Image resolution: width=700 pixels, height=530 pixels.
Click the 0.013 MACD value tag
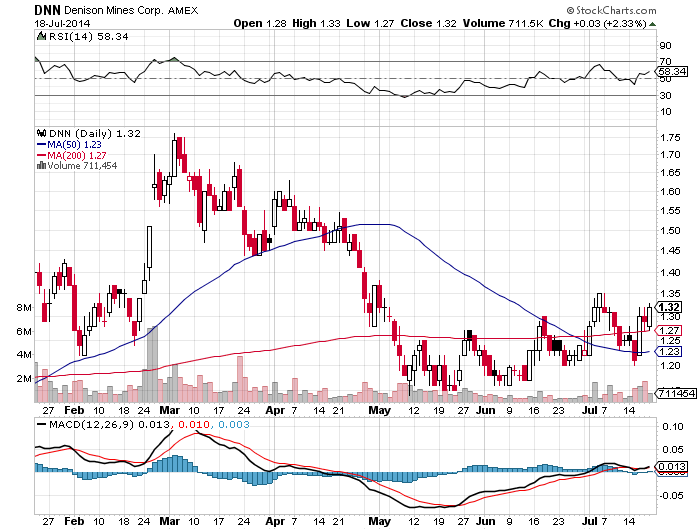[672, 467]
